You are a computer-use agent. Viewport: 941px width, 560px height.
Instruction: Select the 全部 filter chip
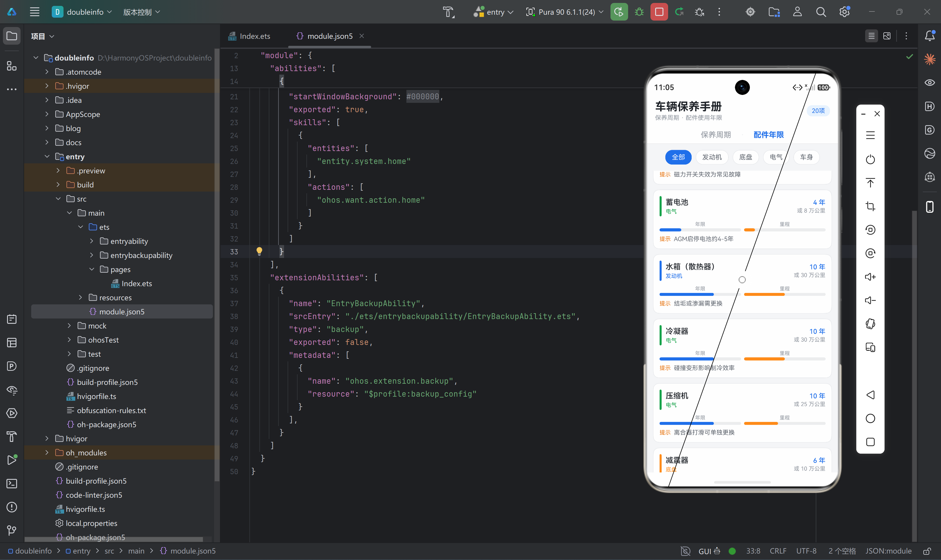coord(678,157)
